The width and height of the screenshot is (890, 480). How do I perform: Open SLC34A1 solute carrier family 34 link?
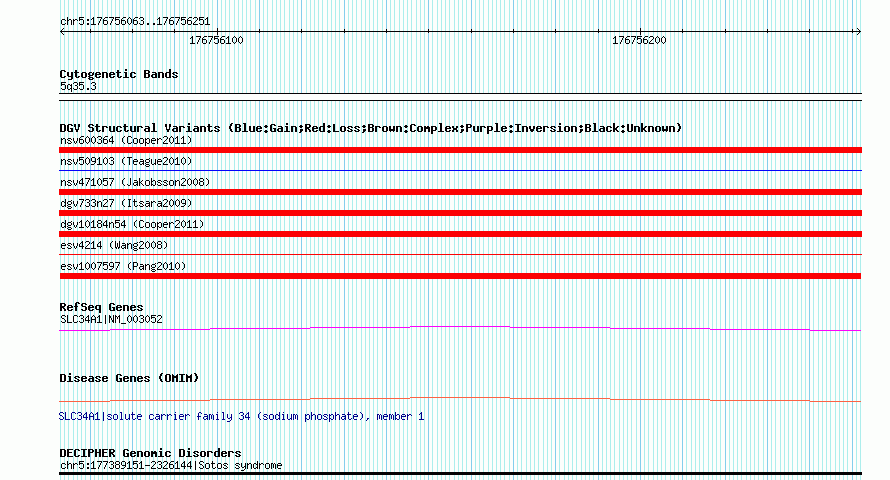(241, 416)
